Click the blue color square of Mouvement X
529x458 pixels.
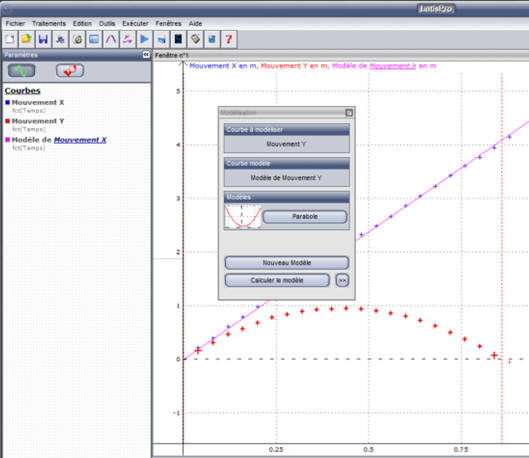tap(7, 102)
